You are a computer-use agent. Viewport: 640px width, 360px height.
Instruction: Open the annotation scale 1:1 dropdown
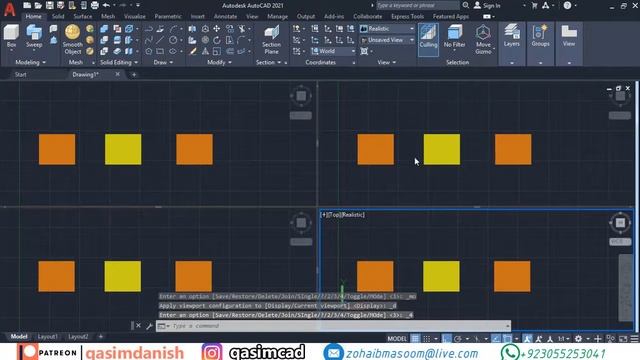pyautogui.click(x=564, y=338)
